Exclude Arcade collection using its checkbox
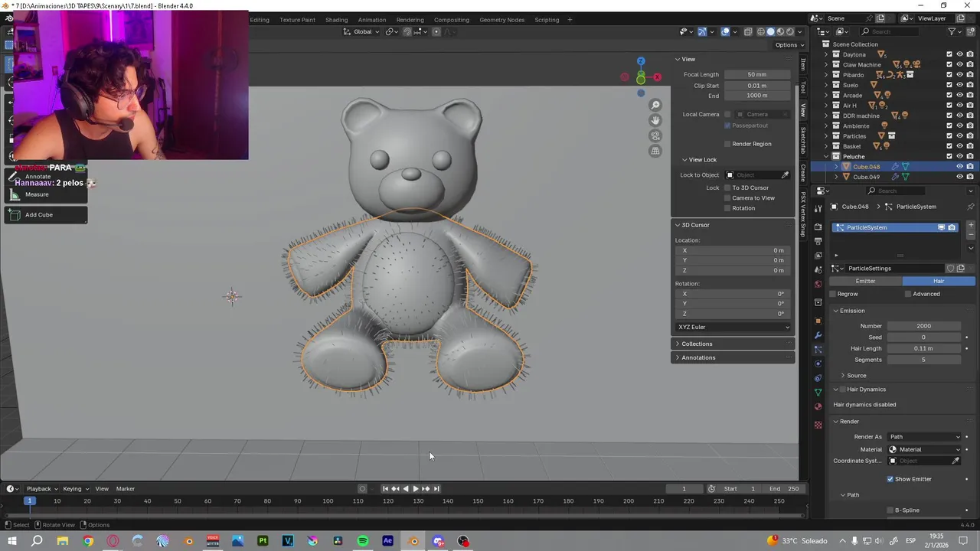Image resolution: width=980 pixels, height=551 pixels. (x=949, y=95)
